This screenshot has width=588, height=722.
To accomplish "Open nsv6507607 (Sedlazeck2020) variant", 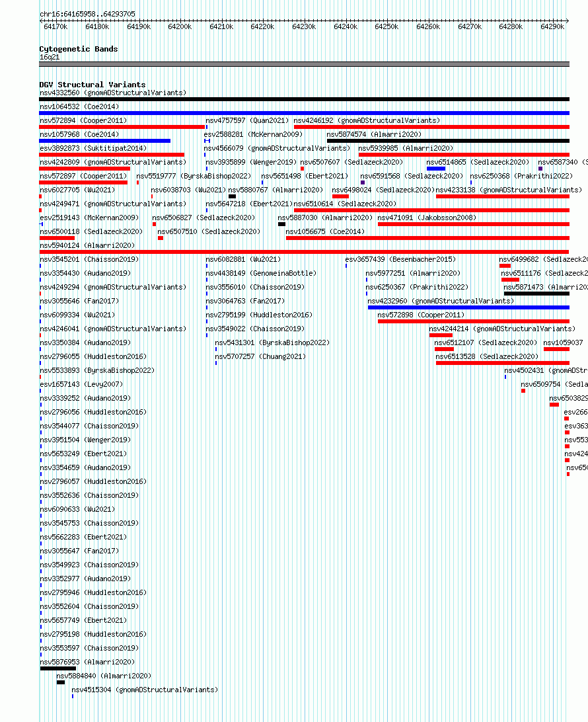I will click(x=351, y=161).
